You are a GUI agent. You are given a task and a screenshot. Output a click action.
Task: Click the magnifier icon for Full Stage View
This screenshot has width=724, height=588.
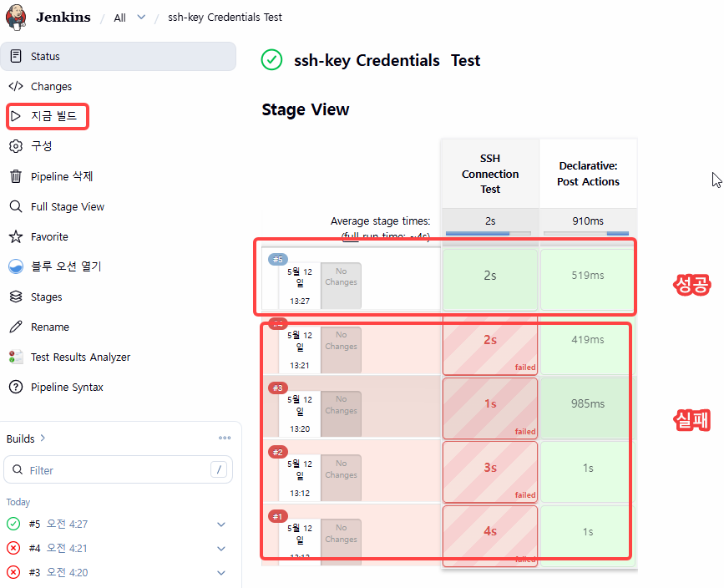tap(16, 206)
